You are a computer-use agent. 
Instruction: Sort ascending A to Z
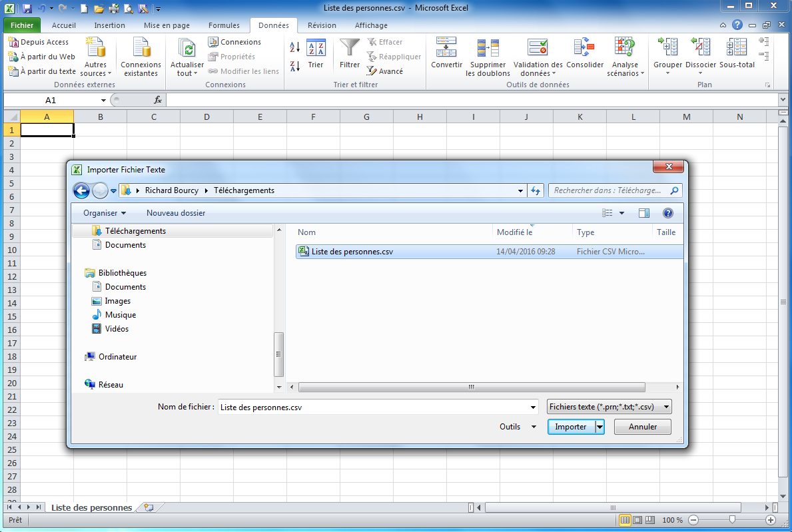[x=295, y=47]
